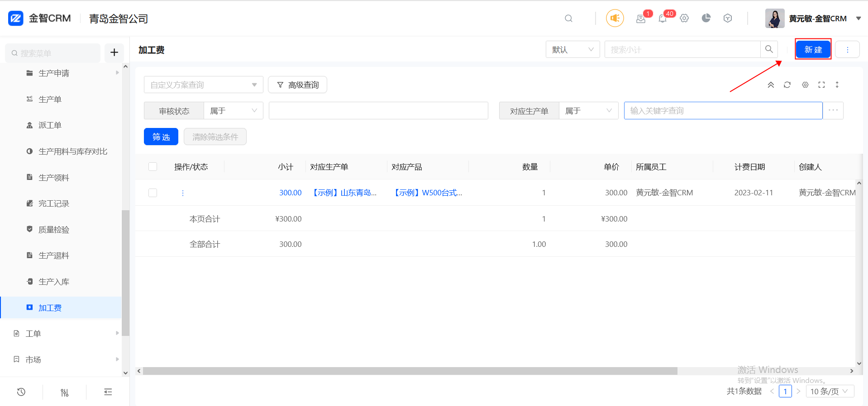Click the user avatar photo
Screen dimensions: 868x406
coord(775,18)
